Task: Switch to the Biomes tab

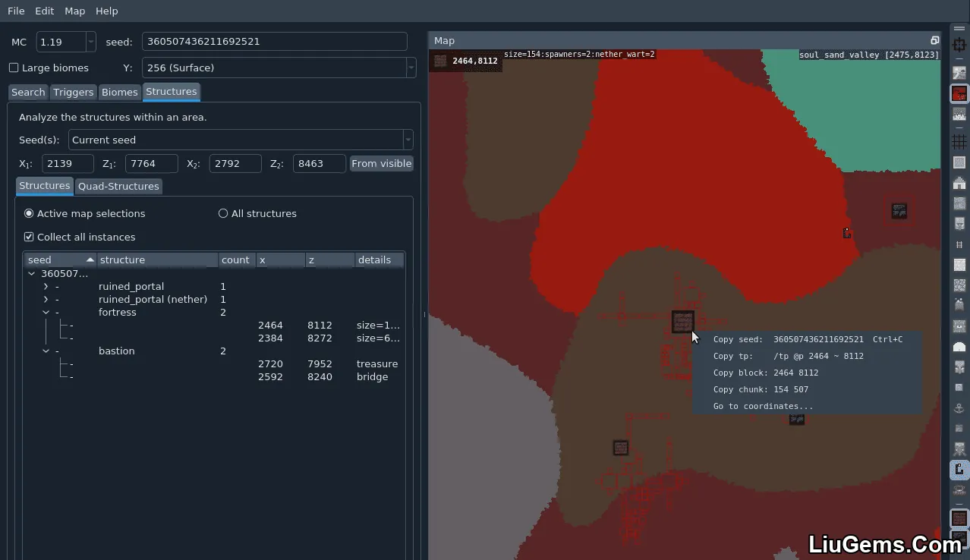Action: pos(120,92)
